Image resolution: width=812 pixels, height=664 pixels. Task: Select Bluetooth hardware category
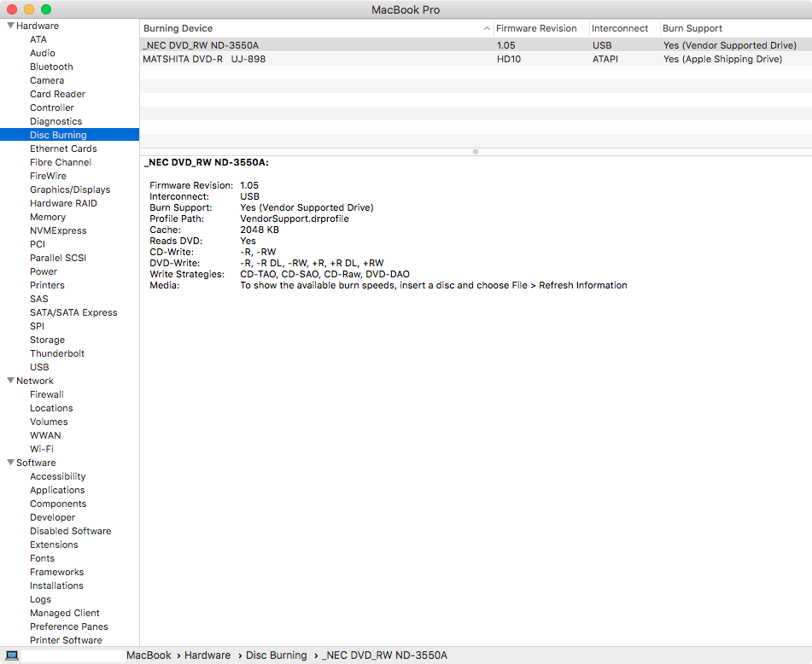51,67
